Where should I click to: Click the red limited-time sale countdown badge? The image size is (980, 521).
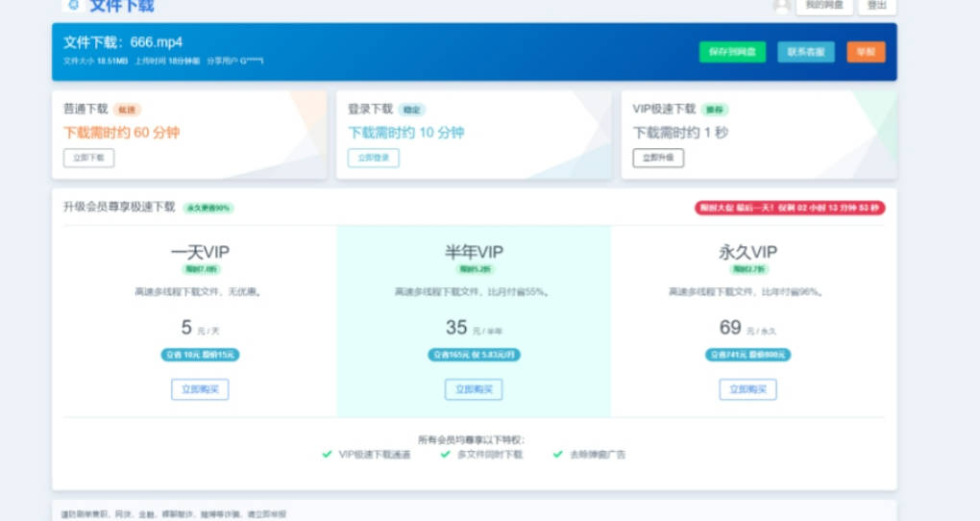pyautogui.click(x=790, y=208)
